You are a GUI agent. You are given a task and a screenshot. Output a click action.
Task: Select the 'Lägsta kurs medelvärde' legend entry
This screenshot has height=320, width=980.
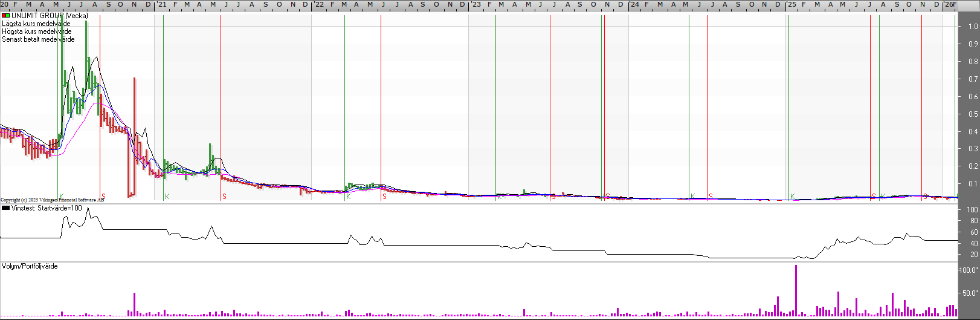[x=36, y=24]
